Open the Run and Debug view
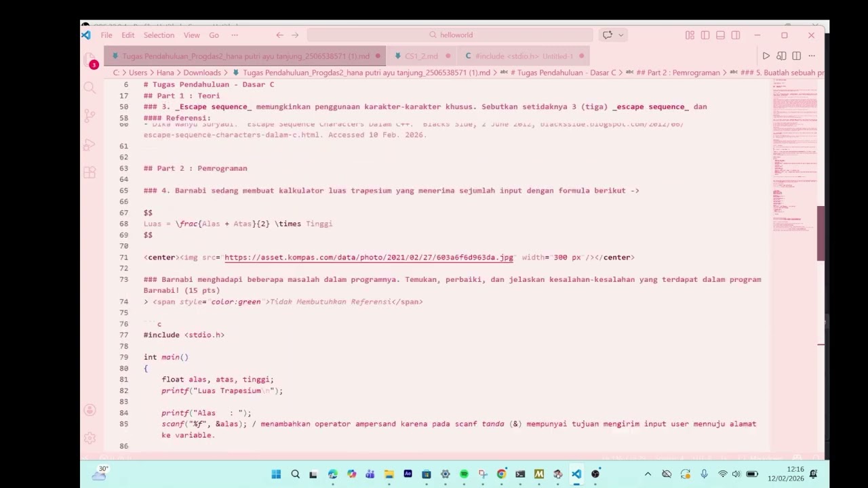The image size is (868, 488). [90, 144]
